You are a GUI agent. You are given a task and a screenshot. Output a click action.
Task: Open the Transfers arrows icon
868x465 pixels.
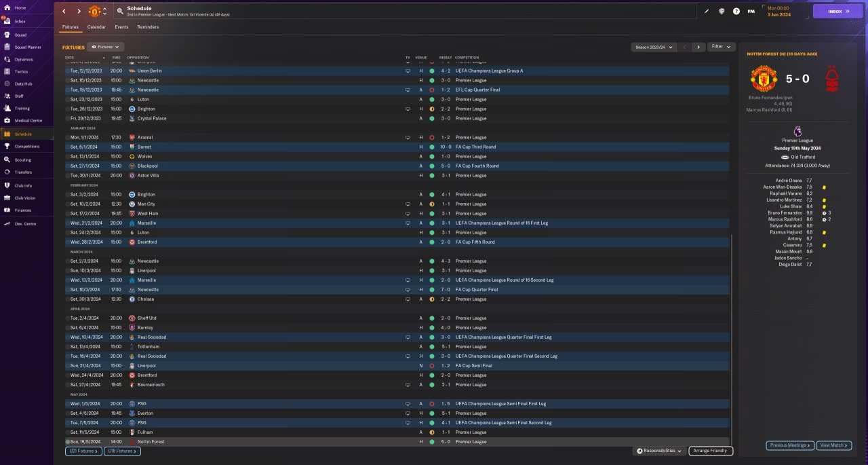[6, 172]
